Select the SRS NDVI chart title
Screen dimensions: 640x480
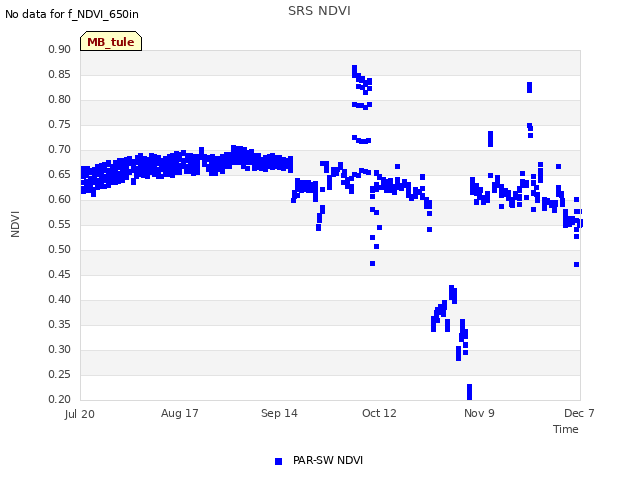319,11
